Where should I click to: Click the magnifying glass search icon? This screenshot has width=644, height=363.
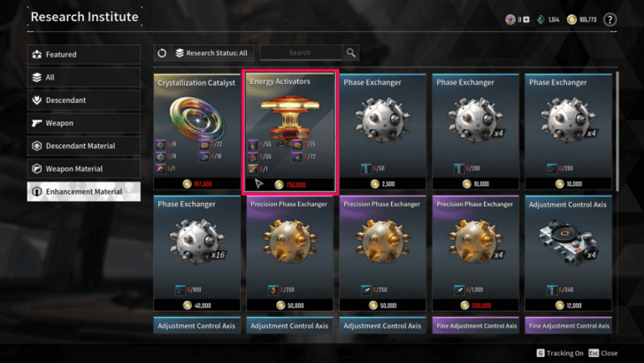coord(350,52)
